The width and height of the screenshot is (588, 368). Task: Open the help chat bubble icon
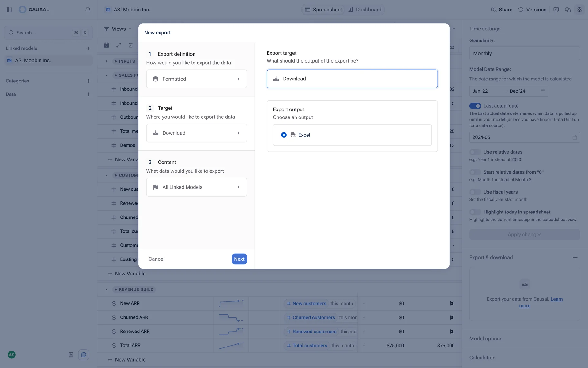tap(84, 355)
